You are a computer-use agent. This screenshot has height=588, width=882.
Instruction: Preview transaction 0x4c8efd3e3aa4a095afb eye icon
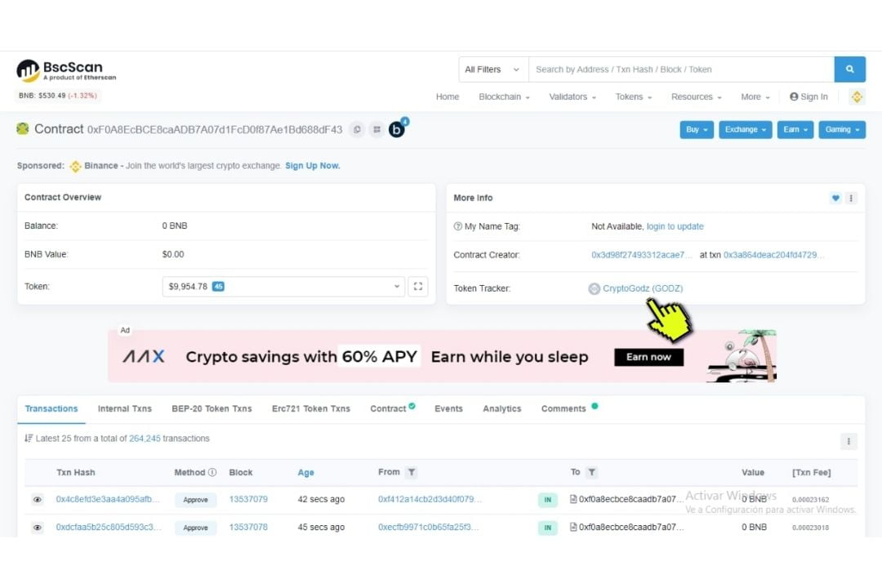pos(37,500)
